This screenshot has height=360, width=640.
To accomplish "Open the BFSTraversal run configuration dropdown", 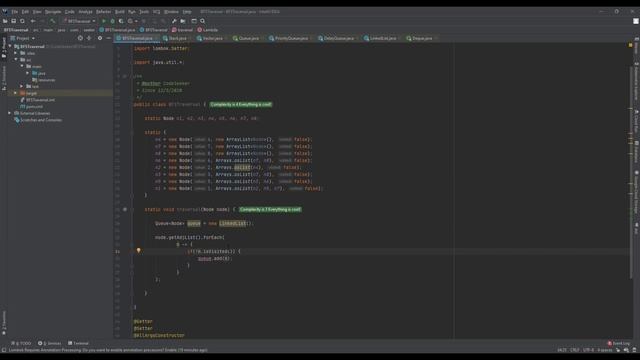I will [79, 21].
